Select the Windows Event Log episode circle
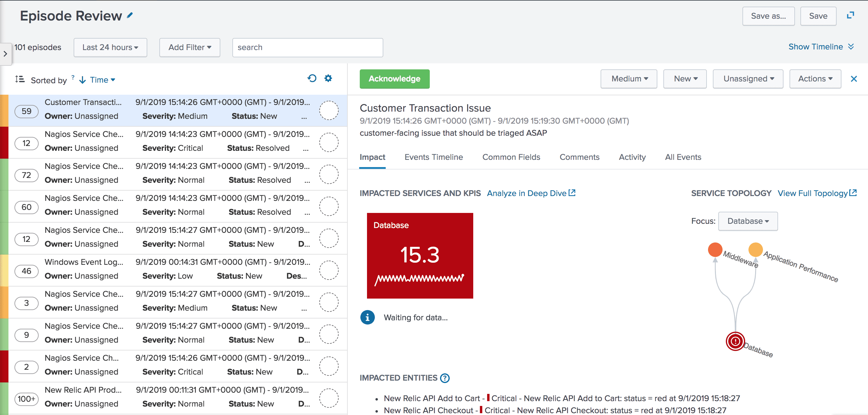Viewport: 868px width, 415px height. pos(329,271)
